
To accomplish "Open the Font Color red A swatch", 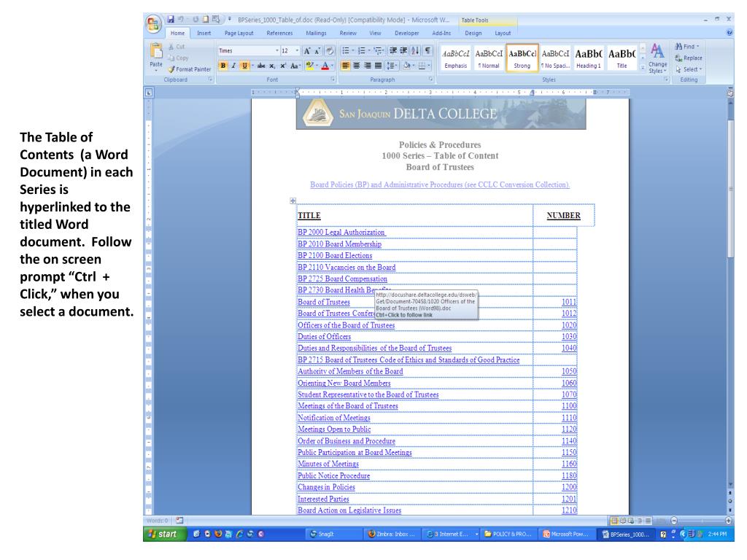I will (x=325, y=66).
